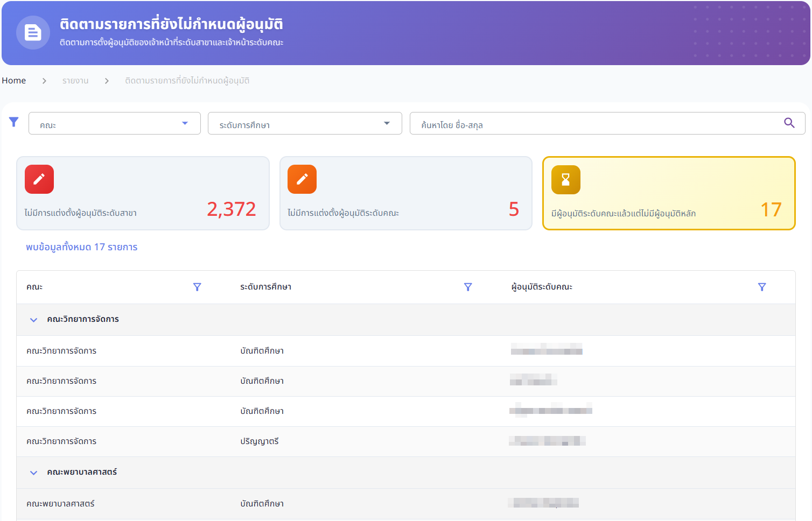Collapse the คณะวิทยาการจัดการ group
The height and width of the screenshot is (521, 812).
pyautogui.click(x=33, y=320)
